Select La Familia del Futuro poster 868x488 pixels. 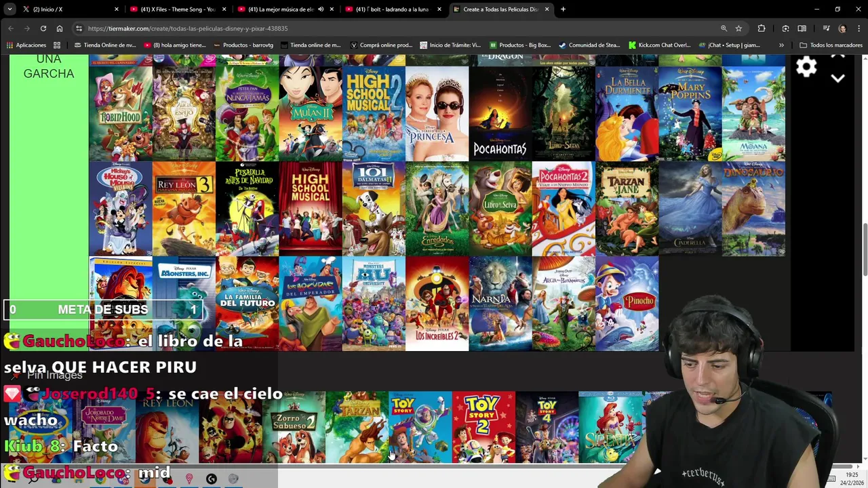click(247, 304)
